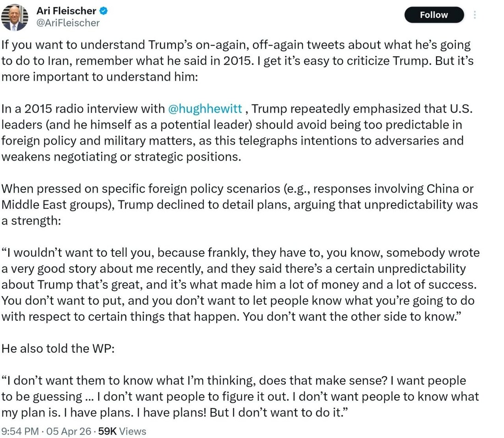Viewport: 504px width, 438px height.
Task: Click the @AriFleischer handle
Action: (x=68, y=23)
